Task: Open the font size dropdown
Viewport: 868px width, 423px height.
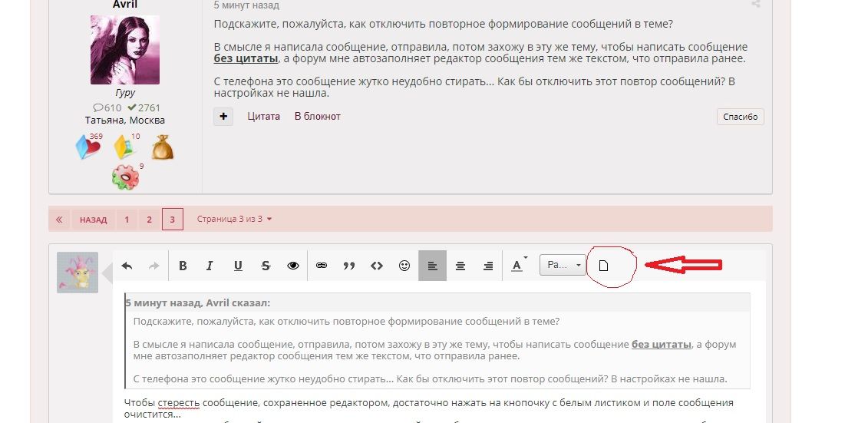Action: 563,266
